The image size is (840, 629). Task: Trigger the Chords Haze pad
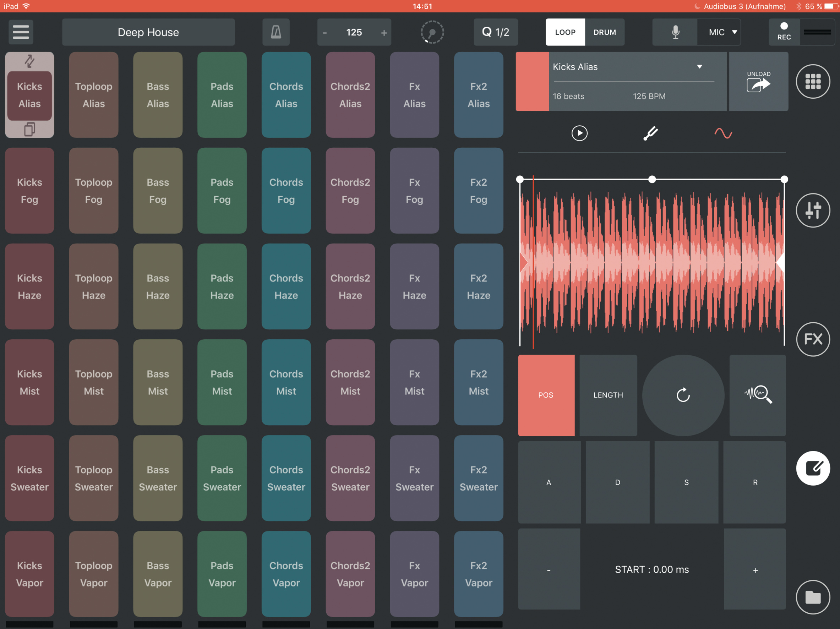click(286, 286)
